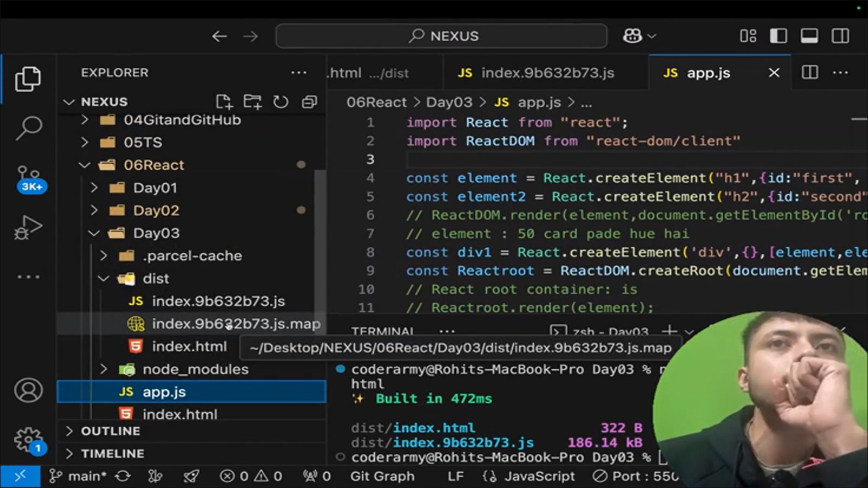
Task: Click JavaScript language mode in status bar
Action: pyautogui.click(x=539, y=476)
